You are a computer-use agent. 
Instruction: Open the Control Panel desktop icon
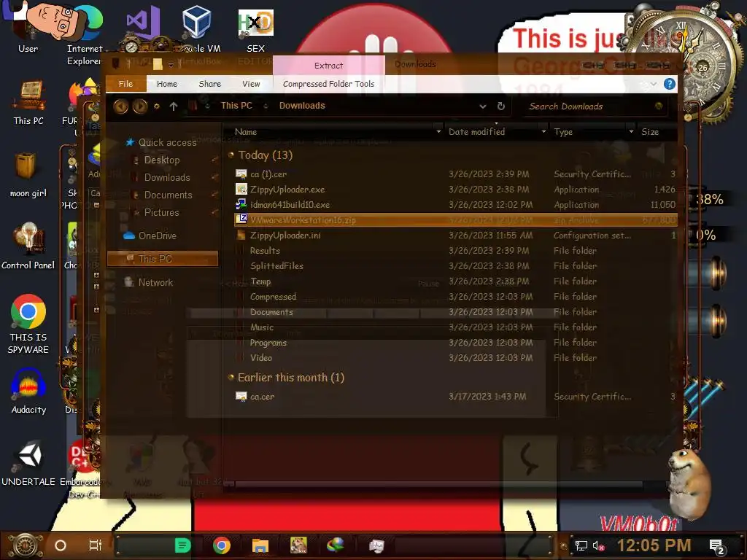coord(28,246)
